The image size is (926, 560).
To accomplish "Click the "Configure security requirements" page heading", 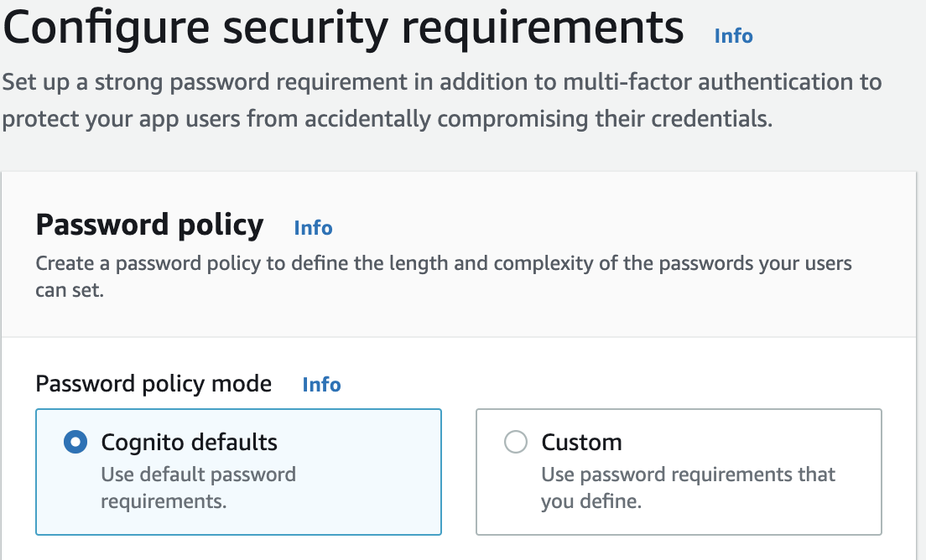I will pos(343,27).
